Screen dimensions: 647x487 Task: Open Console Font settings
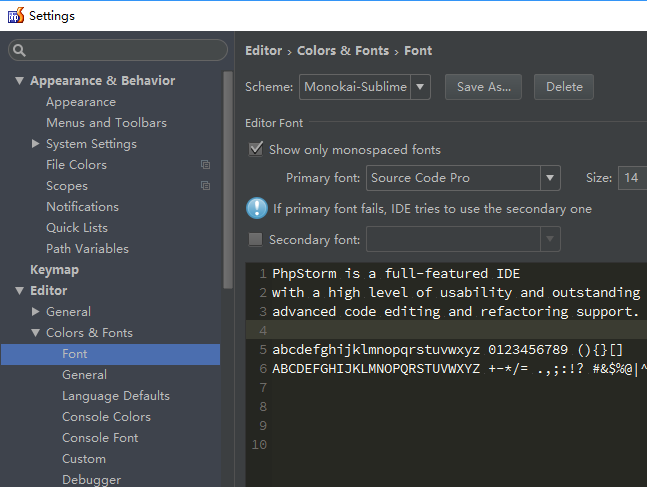(100, 438)
